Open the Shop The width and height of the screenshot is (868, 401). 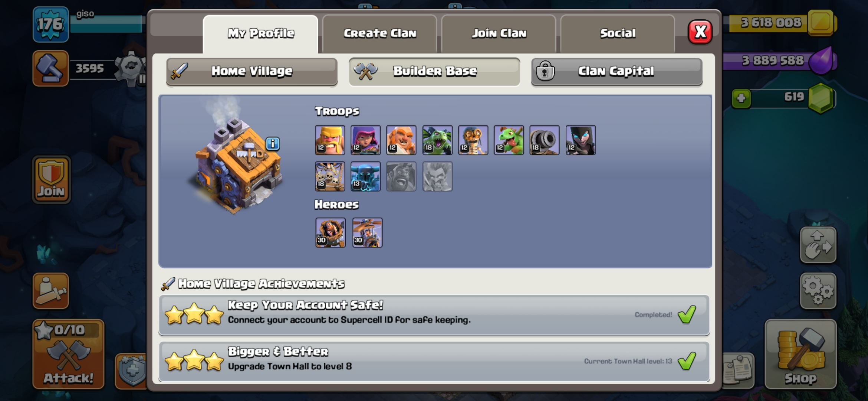click(x=800, y=354)
